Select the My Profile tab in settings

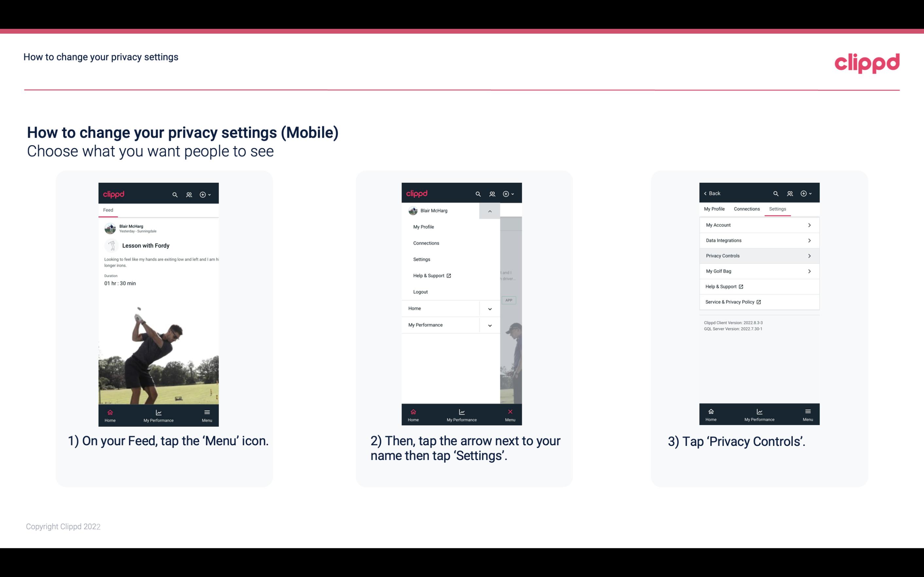tap(715, 209)
